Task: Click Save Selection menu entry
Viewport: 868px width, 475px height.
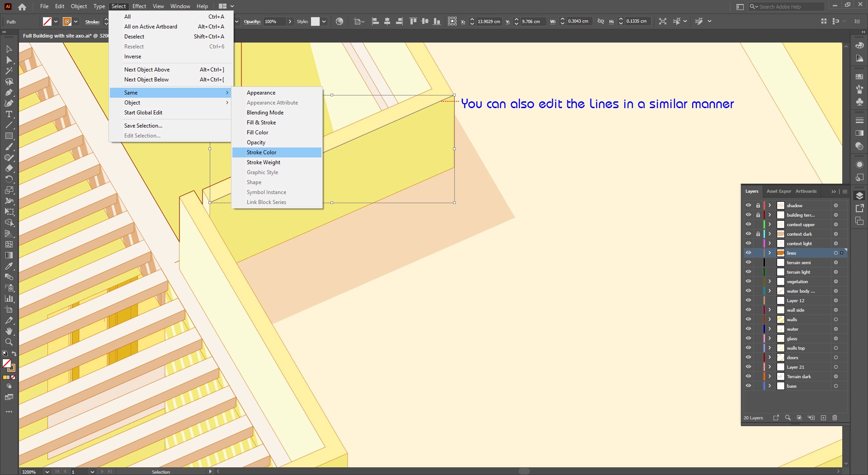Action: [x=143, y=126]
